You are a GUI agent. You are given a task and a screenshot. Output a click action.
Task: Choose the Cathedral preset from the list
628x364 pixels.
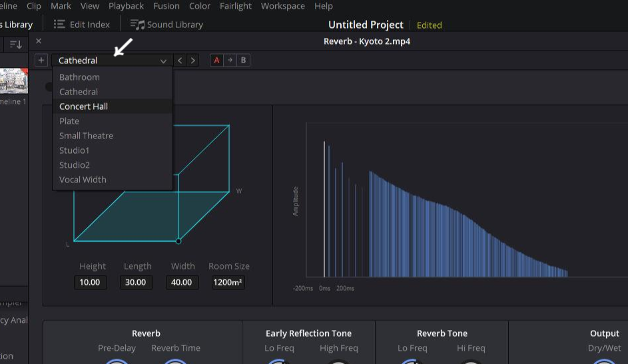112,92
